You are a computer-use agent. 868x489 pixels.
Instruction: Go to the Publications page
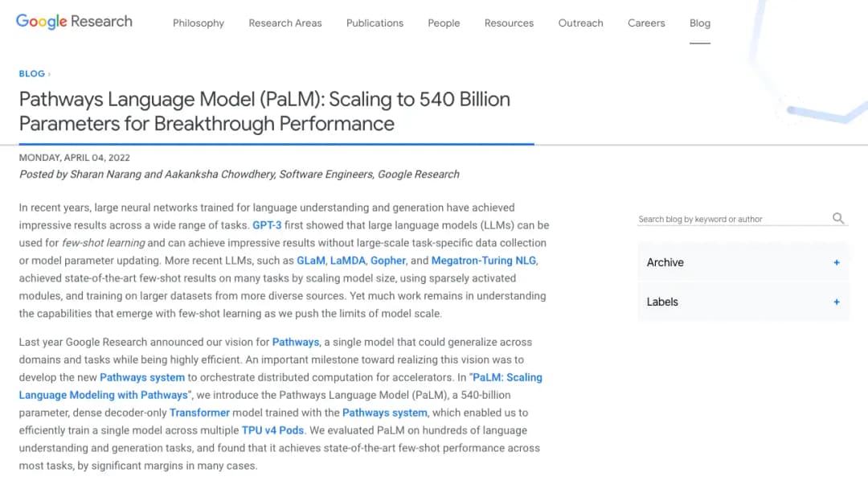coord(375,23)
